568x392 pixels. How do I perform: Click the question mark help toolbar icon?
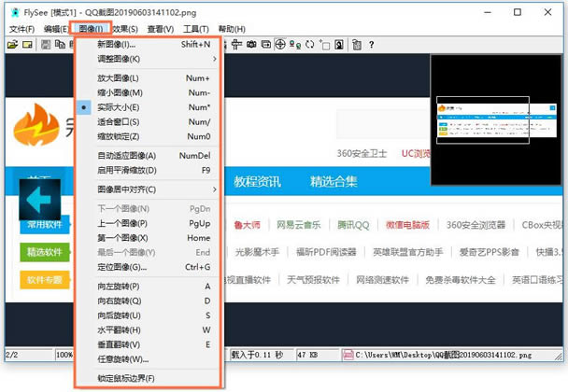371,45
